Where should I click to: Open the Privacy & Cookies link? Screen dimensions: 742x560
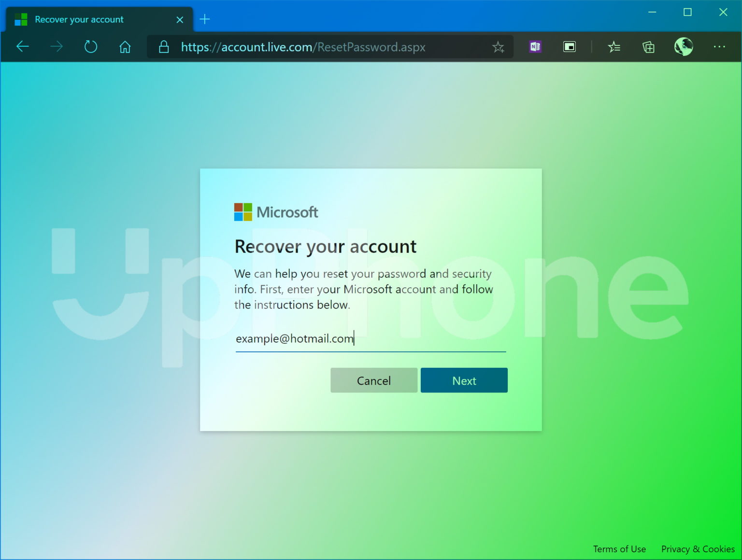click(x=698, y=549)
